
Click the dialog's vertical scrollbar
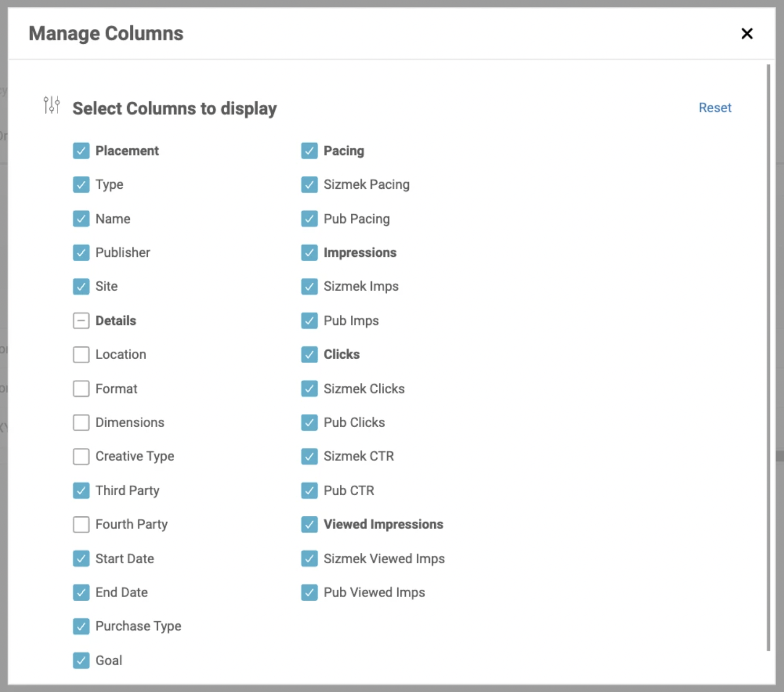coord(769,358)
